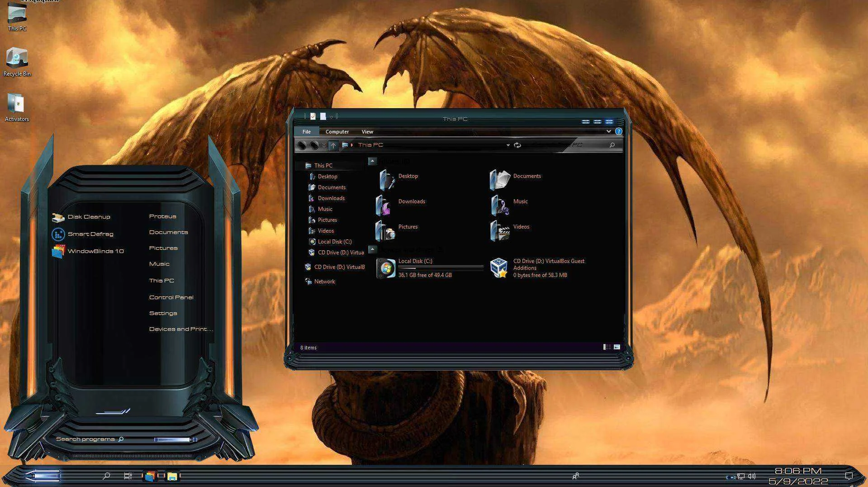Collapse the Devices and drives group header

click(x=372, y=249)
